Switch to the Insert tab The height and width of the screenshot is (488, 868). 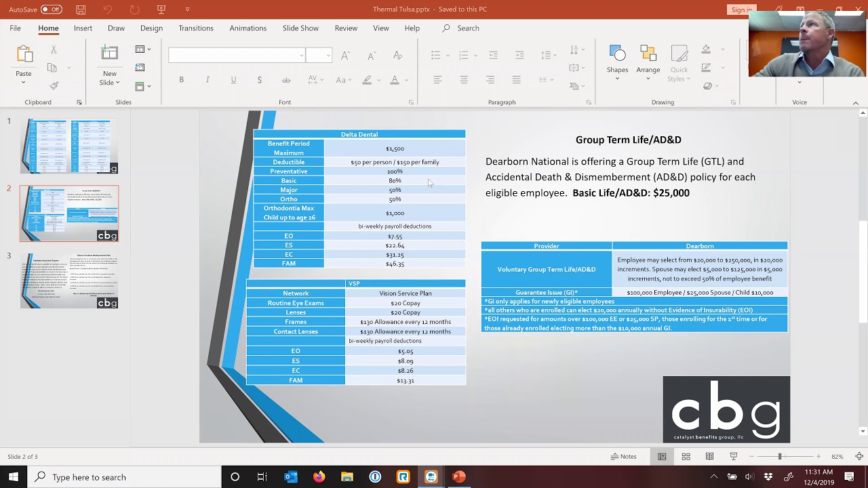[83, 28]
